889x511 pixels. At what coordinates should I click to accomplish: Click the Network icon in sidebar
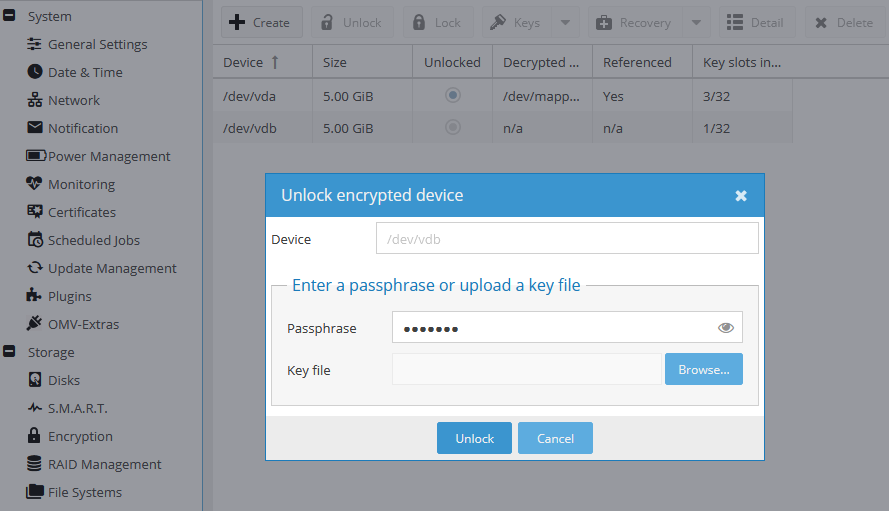[x=35, y=100]
